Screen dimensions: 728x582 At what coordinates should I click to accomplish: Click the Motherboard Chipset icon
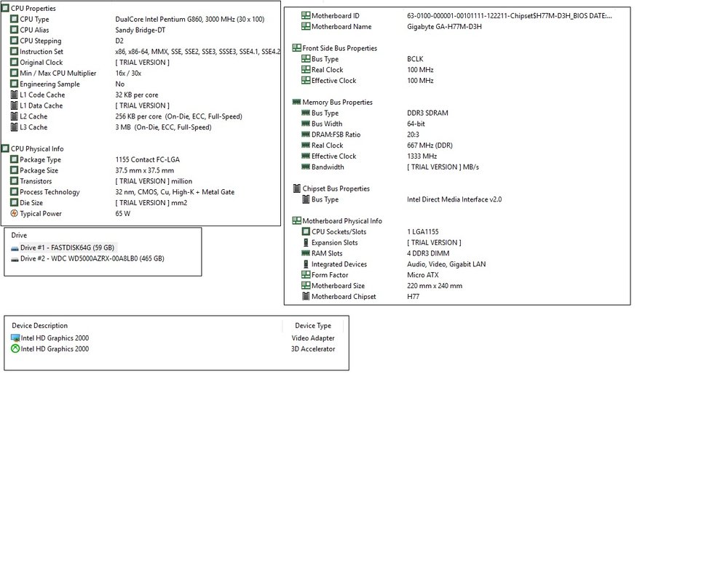tap(306, 296)
